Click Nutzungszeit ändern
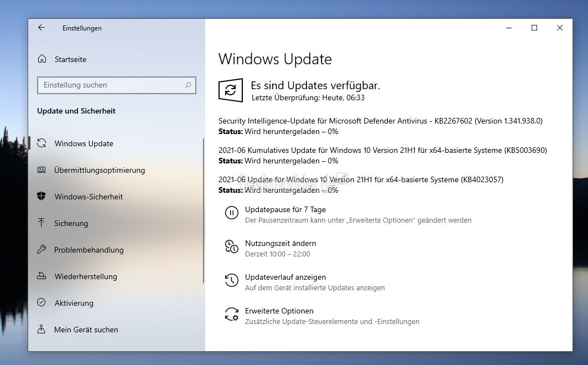This screenshot has height=365, width=588. [x=280, y=243]
